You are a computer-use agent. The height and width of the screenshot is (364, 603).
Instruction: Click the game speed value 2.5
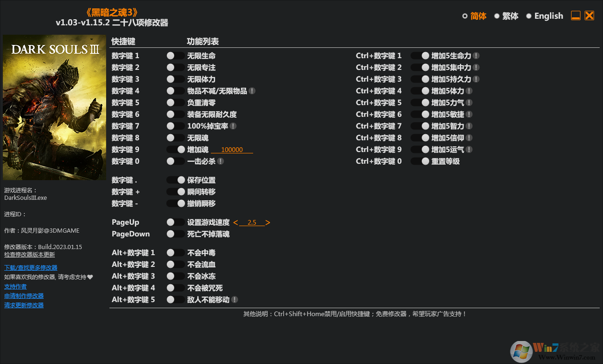[252, 222]
